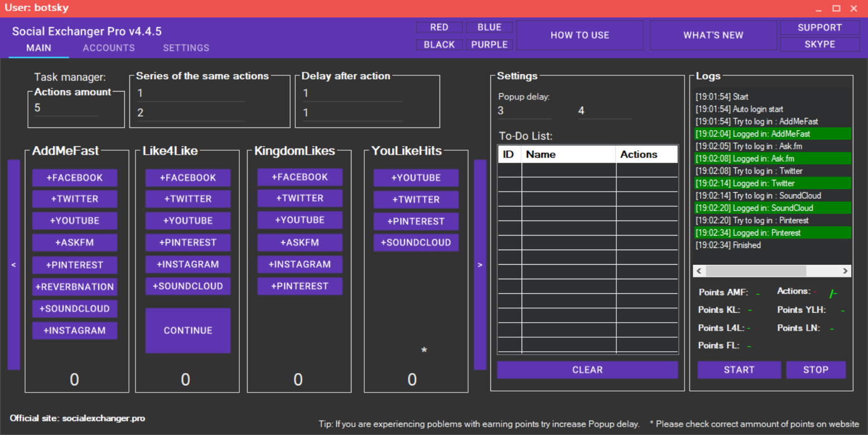Select the 'Logged in: AddMeFast' log entry
This screenshot has height=435, width=868.
pyautogui.click(x=773, y=134)
